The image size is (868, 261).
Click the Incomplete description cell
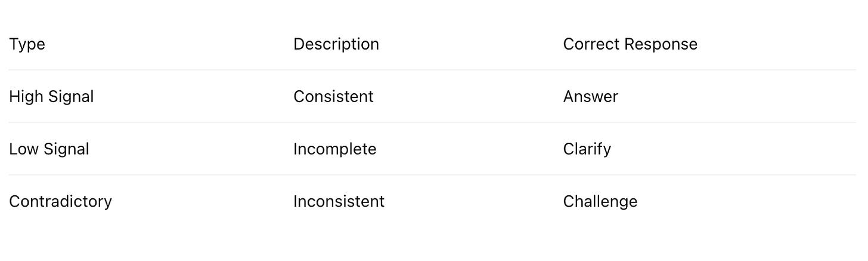(335, 149)
